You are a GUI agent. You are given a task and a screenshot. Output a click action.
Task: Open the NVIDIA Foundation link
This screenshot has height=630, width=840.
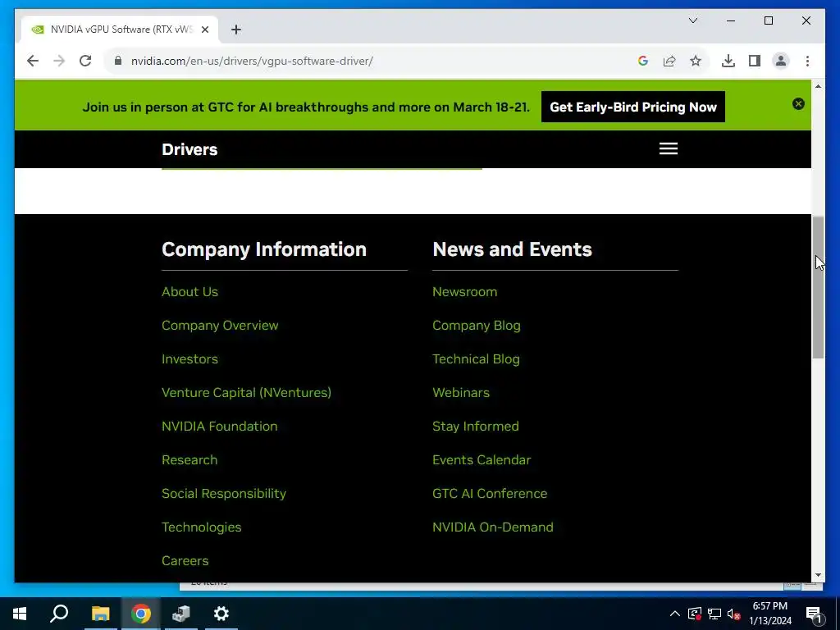point(220,426)
